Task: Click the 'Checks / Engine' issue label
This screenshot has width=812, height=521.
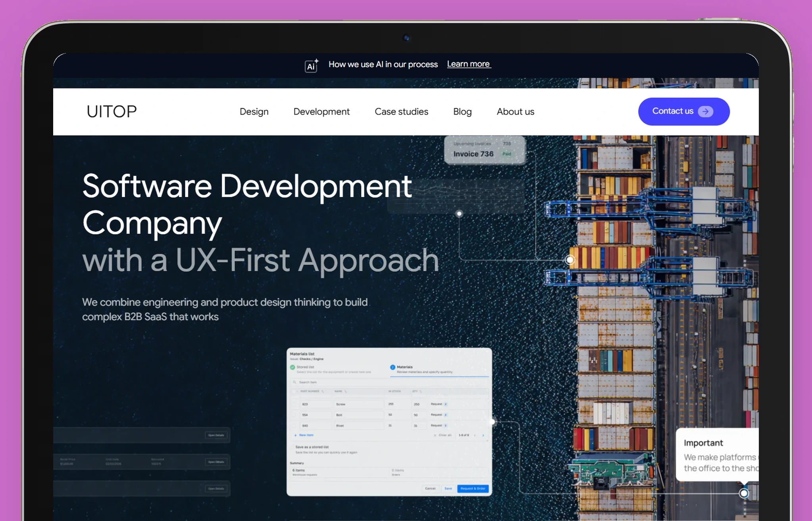Action: pyautogui.click(x=312, y=359)
